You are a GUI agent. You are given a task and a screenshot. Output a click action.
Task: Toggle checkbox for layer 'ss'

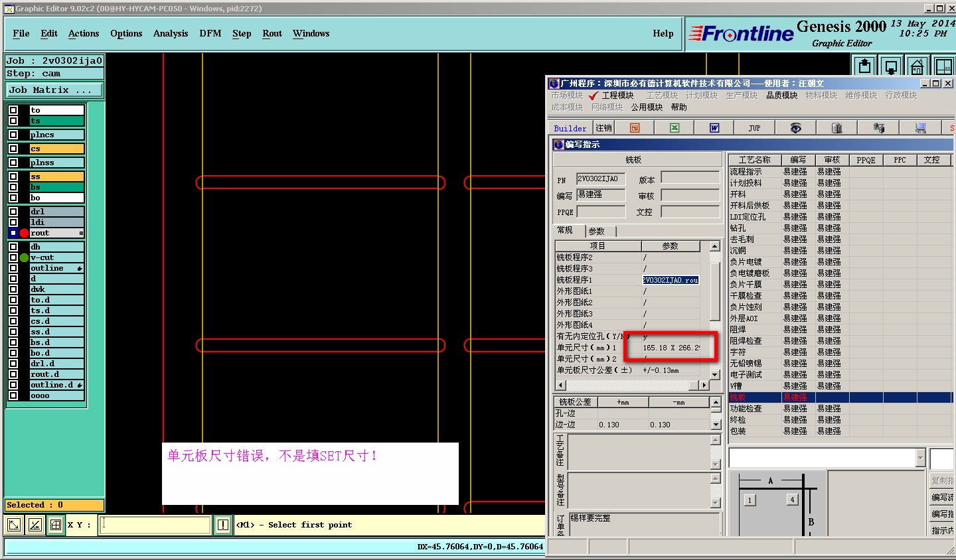coord(13,176)
